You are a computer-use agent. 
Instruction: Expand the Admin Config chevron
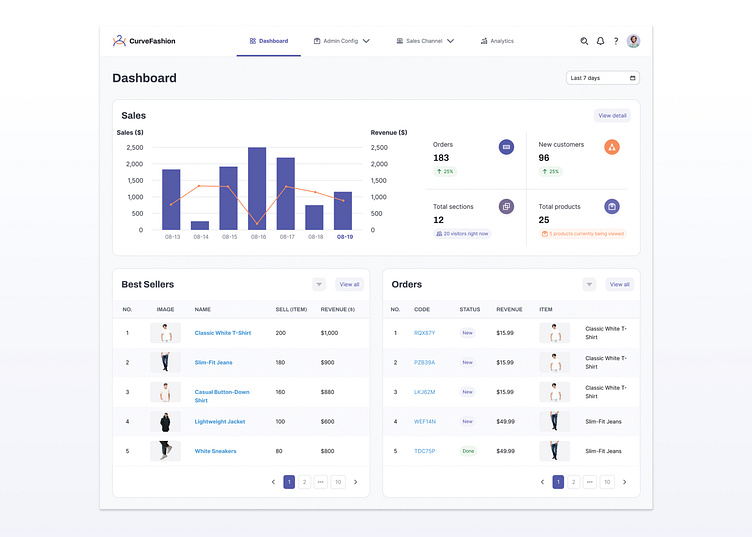coord(366,41)
